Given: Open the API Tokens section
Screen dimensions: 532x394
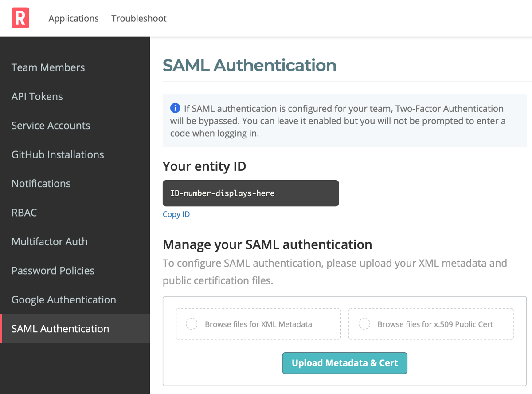Looking at the screenshot, I should [37, 96].
